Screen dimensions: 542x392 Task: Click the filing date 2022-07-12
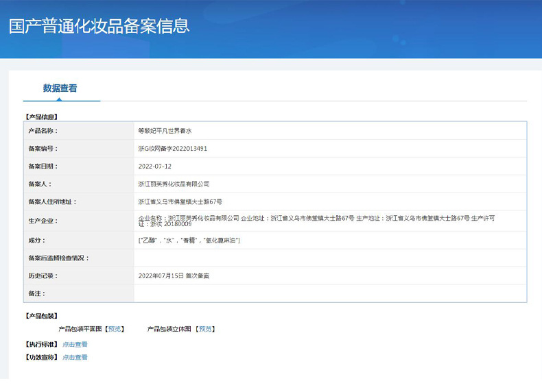155,167
